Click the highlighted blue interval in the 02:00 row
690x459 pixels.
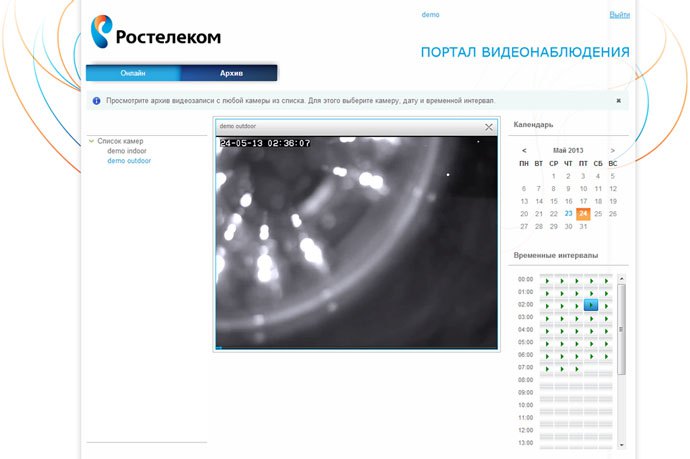[591, 305]
